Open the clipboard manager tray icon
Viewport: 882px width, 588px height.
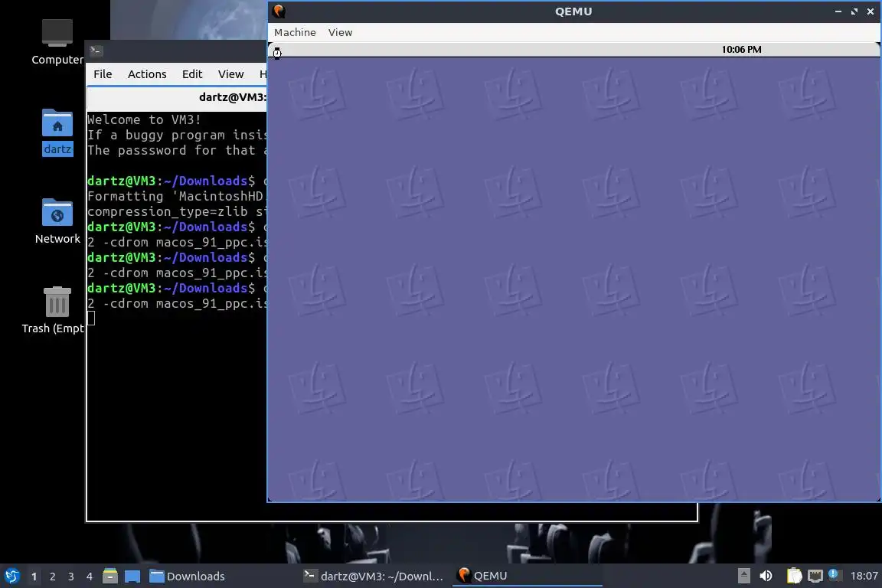[794, 576]
